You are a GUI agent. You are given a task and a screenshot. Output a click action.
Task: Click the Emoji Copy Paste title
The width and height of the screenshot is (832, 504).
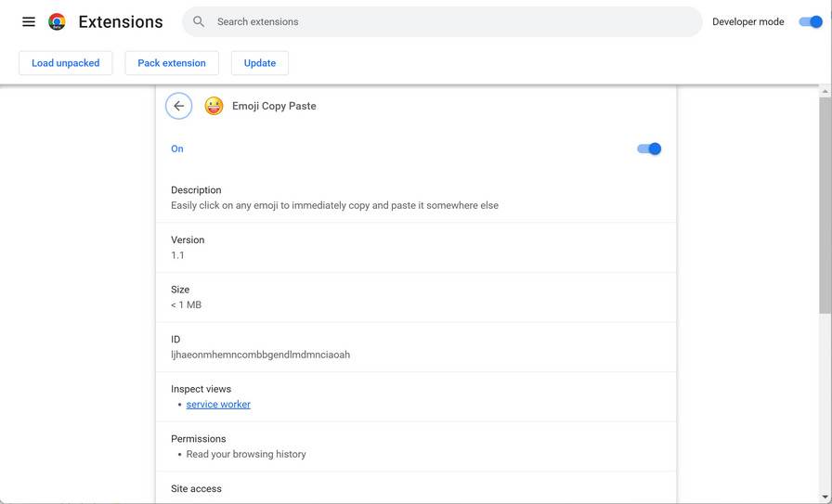tap(274, 106)
